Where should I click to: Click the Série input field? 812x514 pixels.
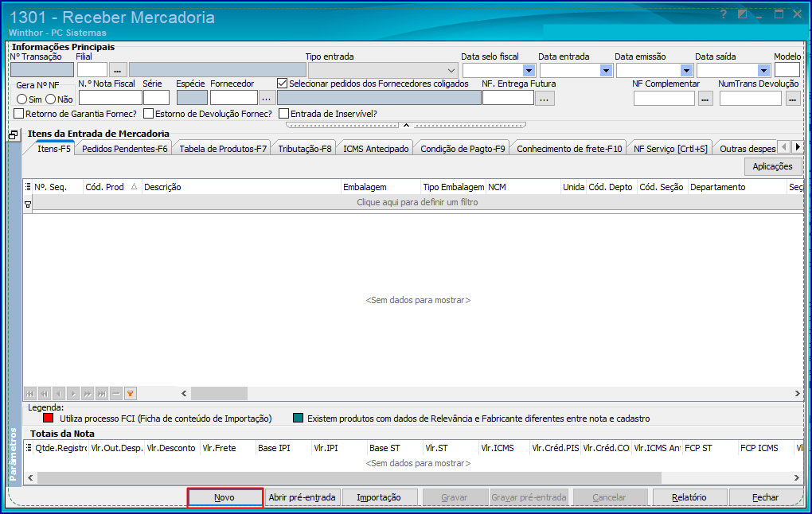pyautogui.click(x=156, y=98)
